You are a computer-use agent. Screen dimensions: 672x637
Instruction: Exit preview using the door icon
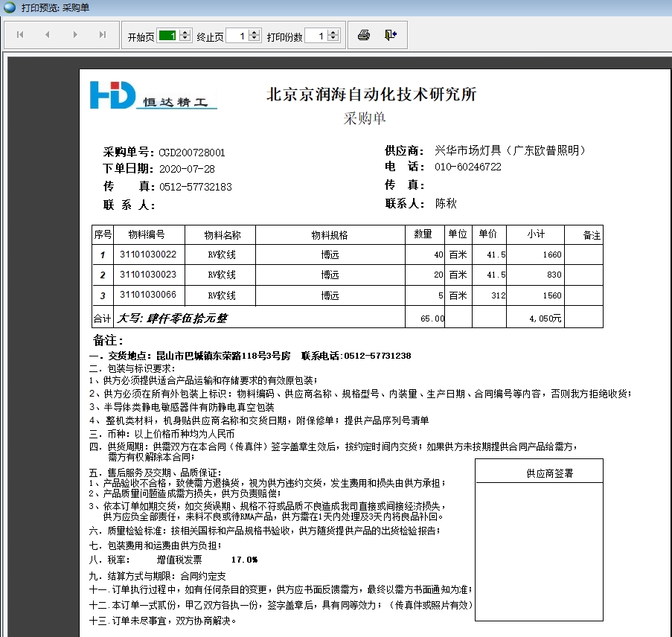tap(389, 34)
